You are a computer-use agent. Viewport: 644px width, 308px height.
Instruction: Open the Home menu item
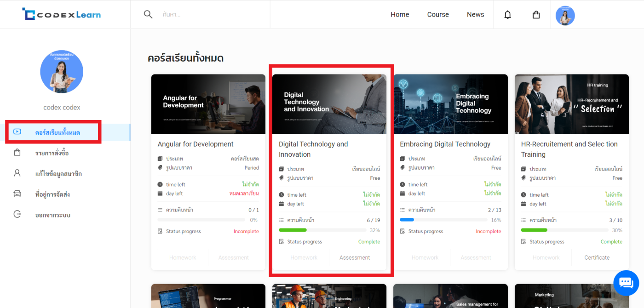(x=400, y=15)
